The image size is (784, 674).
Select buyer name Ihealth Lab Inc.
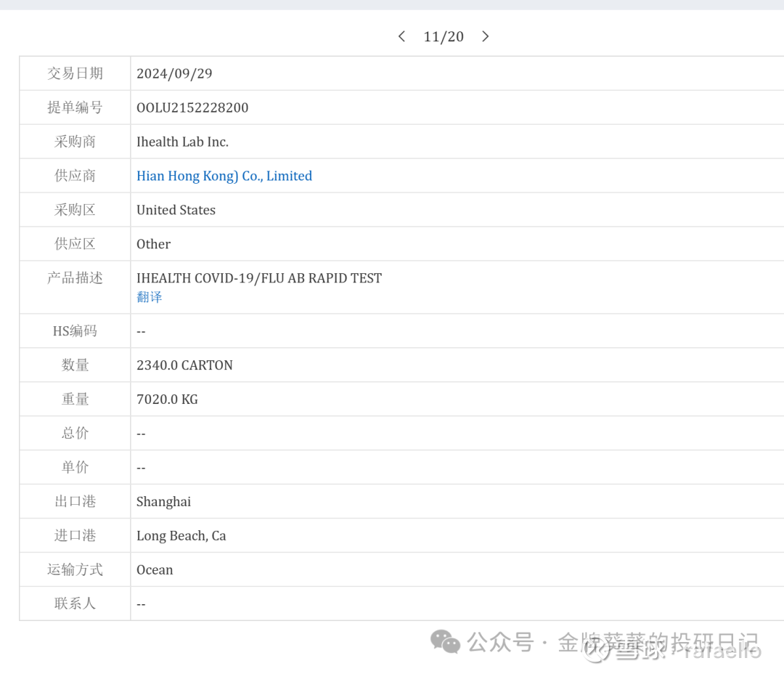pyautogui.click(x=182, y=142)
